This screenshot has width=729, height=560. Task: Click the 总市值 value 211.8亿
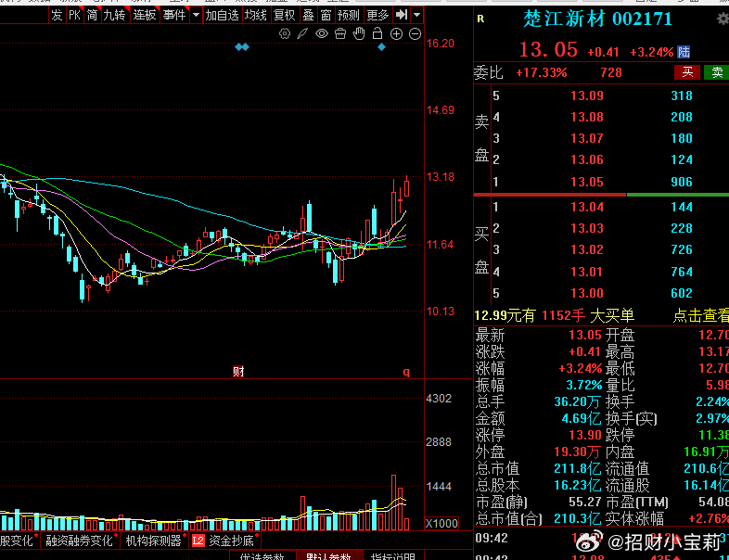tap(577, 468)
